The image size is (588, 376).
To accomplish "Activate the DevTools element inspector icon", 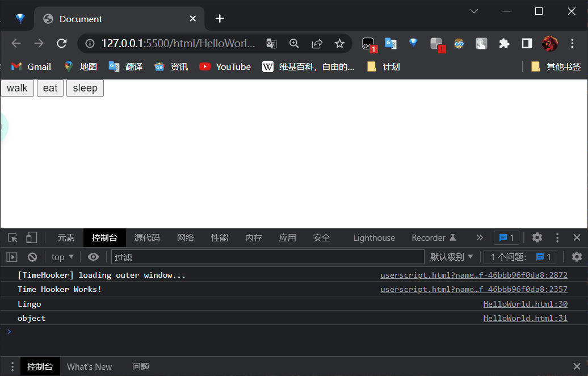I will (x=12, y=237).
